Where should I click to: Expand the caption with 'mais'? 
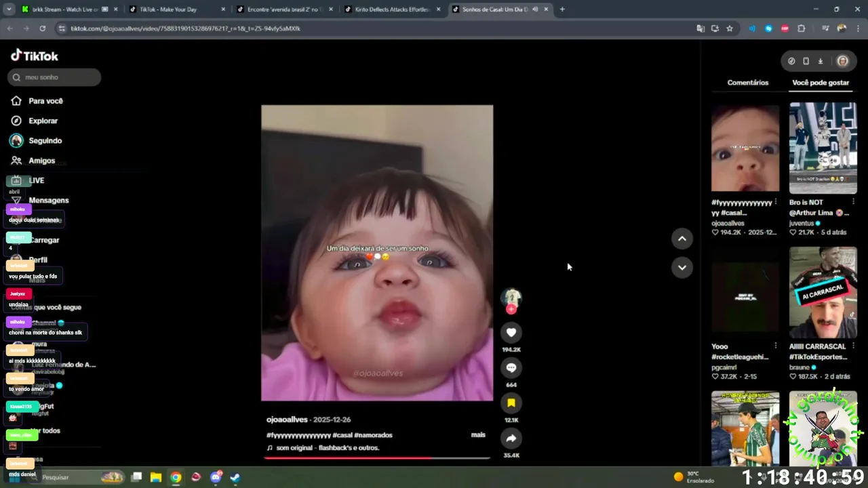(x=478, y=434)
